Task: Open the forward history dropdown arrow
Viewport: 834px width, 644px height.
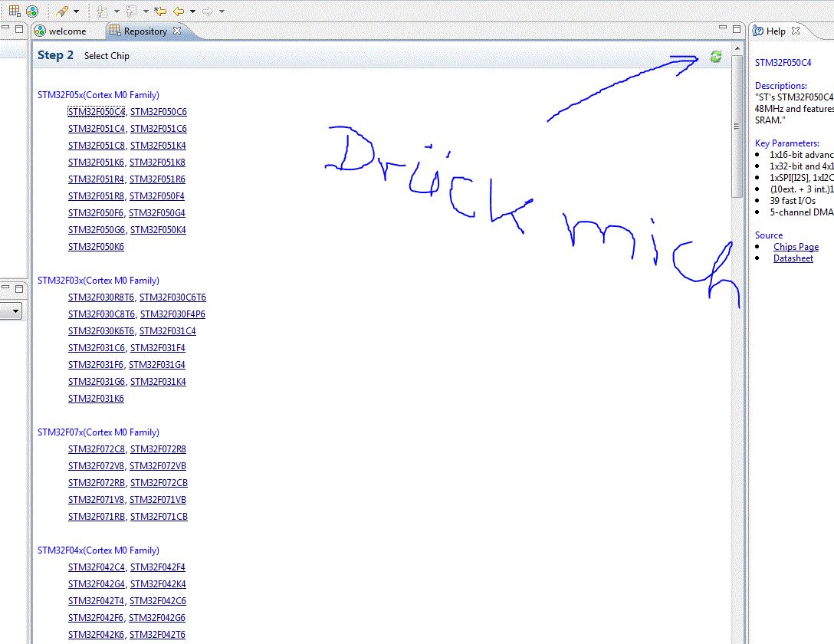Action: click(x=222, y=11)
